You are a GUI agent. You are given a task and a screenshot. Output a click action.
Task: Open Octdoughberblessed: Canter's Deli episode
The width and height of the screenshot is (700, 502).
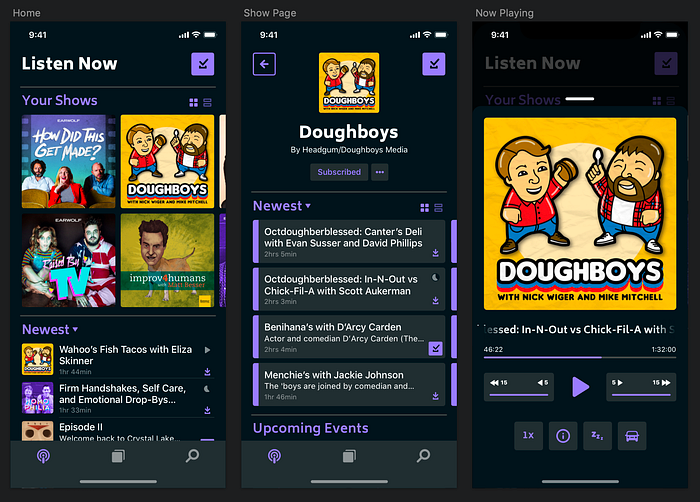pos(349,241)
